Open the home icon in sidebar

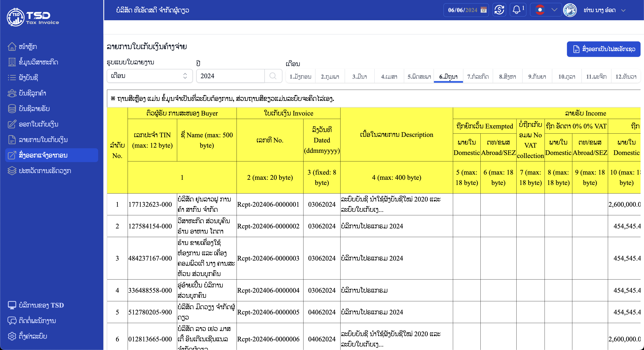point(12,47)
